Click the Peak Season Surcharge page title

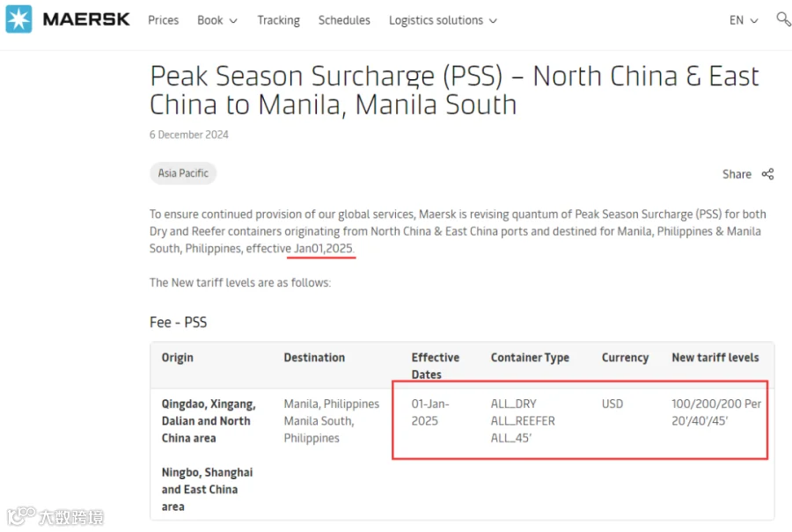[x=454, y=91]
